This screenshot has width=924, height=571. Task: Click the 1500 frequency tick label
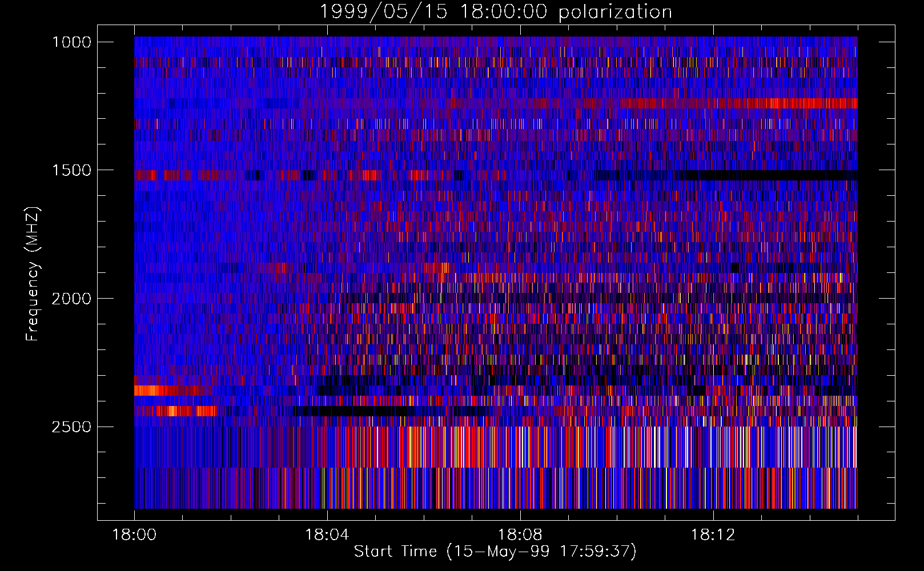click(72, 171)
